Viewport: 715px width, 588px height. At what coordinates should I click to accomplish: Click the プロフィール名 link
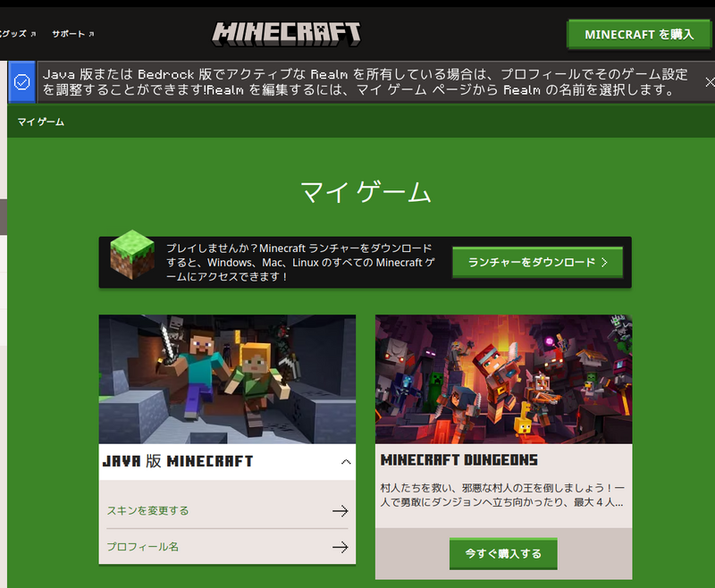tap(143, 547)
